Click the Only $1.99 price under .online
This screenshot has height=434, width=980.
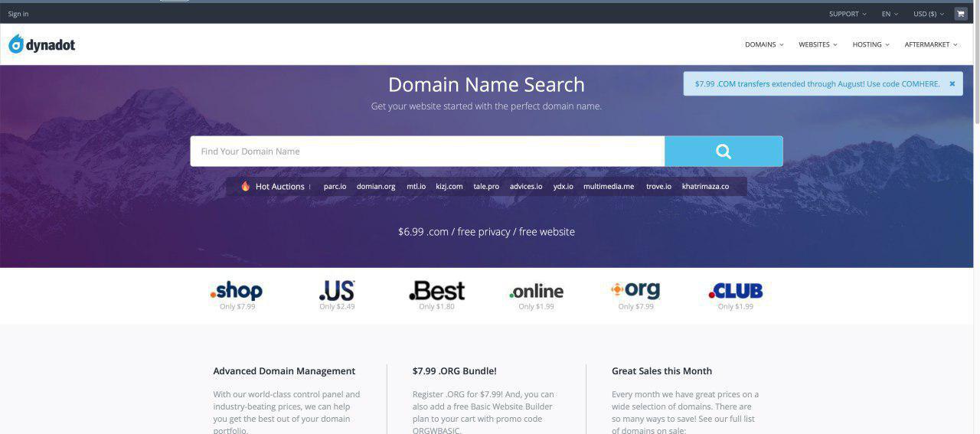[x=536, y=306]
